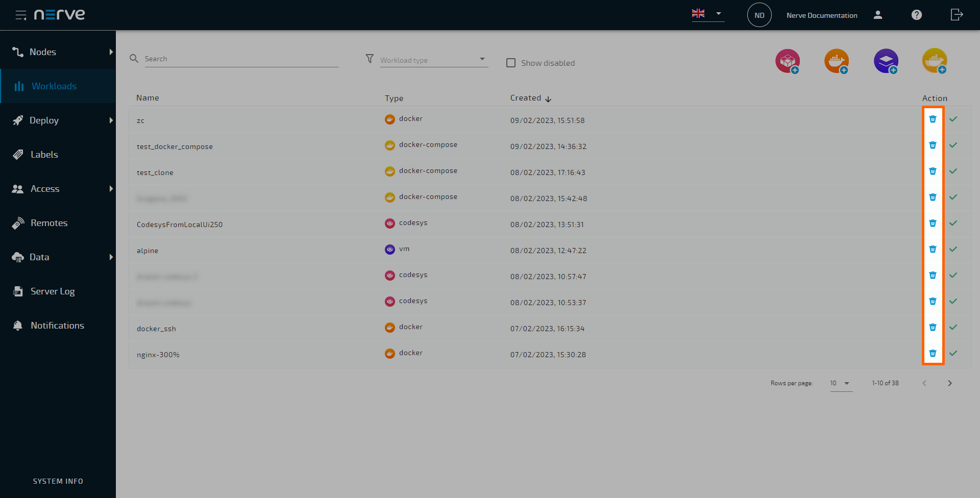980x498 pixels.
Task: Click the checkmark next to docker_ssh
Action: tap(953, 327)
